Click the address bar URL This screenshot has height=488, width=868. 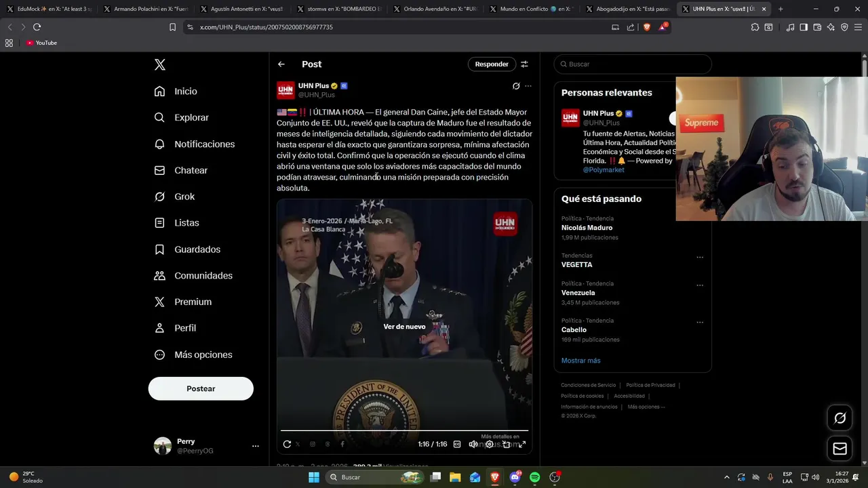coord(266,27)
